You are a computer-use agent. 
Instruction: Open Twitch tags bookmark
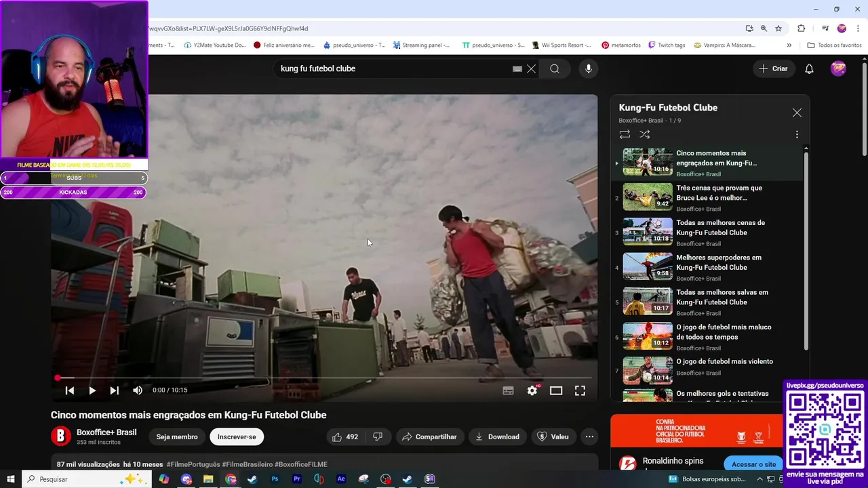667,45
